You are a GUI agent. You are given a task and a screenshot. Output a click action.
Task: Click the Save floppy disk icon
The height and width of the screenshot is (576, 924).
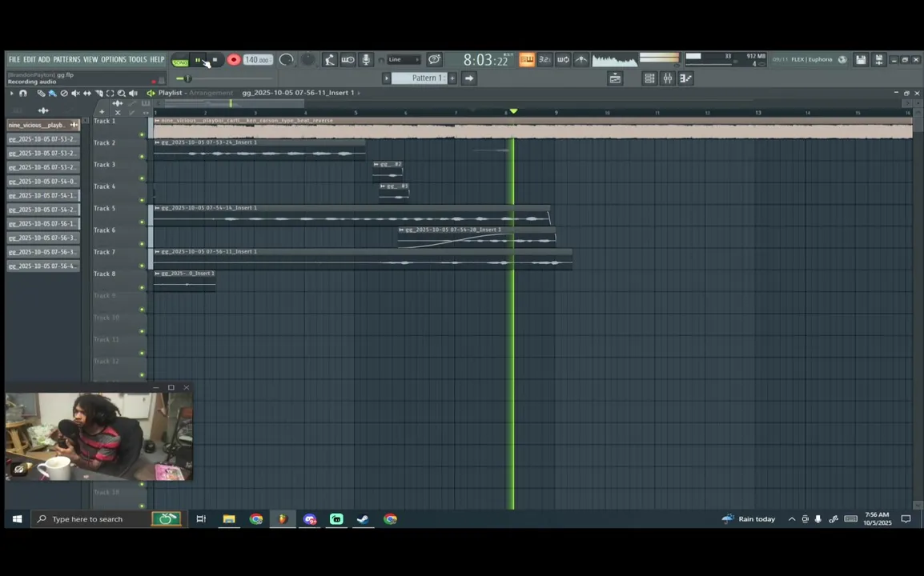coord(861,59)
